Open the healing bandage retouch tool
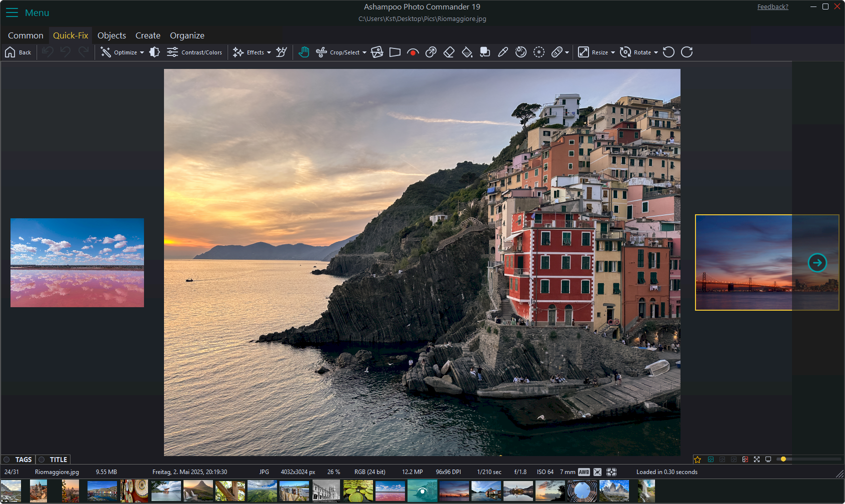The height and width of the screenshot is (504, 845). tap(556, 52)
